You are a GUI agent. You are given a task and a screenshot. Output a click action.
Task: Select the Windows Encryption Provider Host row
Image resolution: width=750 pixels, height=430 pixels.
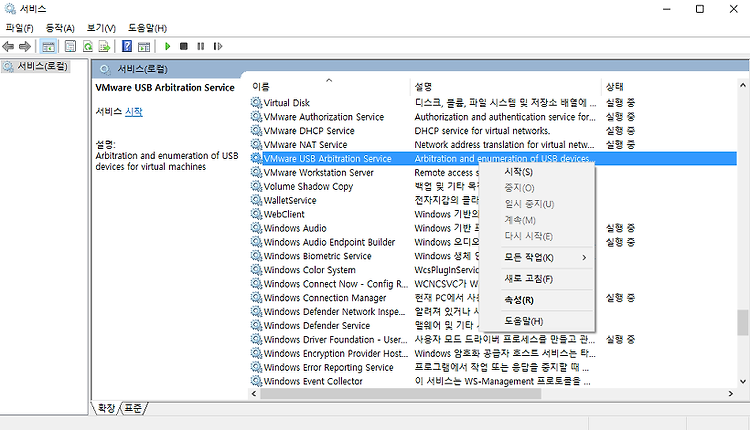pyautogui.click(x=493, y=353)
